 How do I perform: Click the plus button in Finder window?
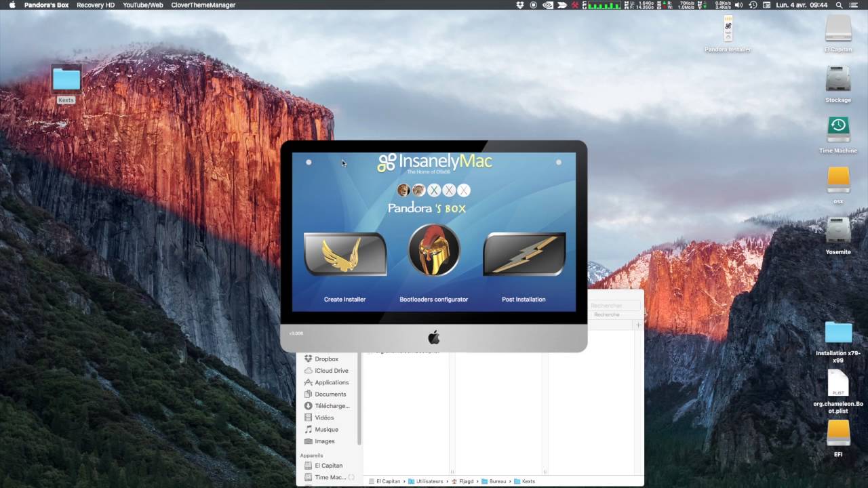pos(638,325)
